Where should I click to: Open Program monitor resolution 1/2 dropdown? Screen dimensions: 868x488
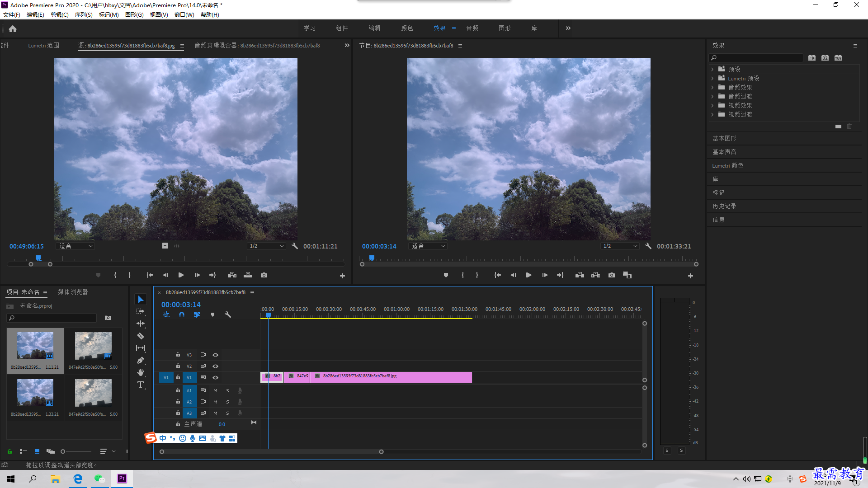(x=620, y=246)
